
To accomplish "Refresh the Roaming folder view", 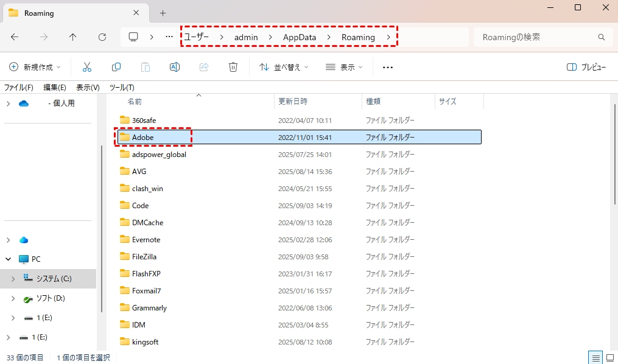I will pos(102,37).
